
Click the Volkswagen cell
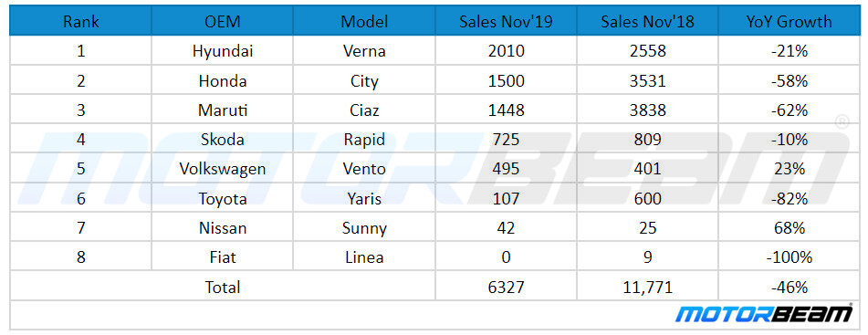pos(223,169)
